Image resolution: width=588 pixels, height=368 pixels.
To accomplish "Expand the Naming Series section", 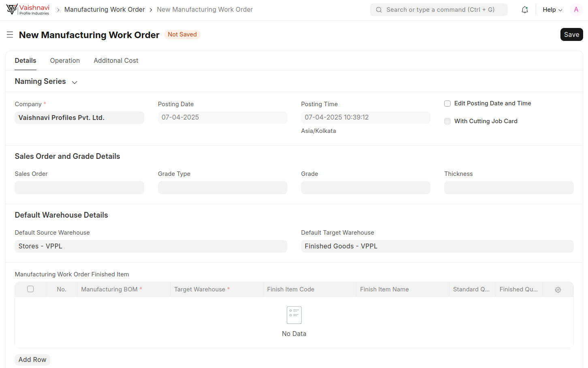I will (x=46, y=81).
